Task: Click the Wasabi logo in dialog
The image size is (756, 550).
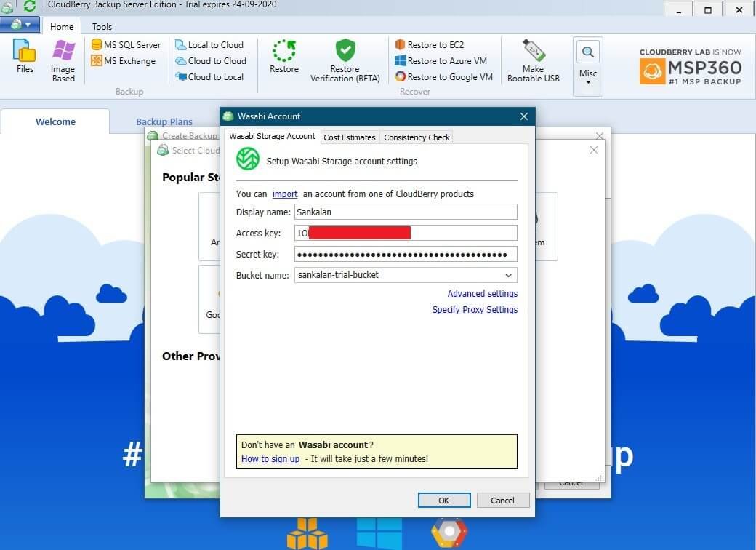Action: [x=248, y=160]
